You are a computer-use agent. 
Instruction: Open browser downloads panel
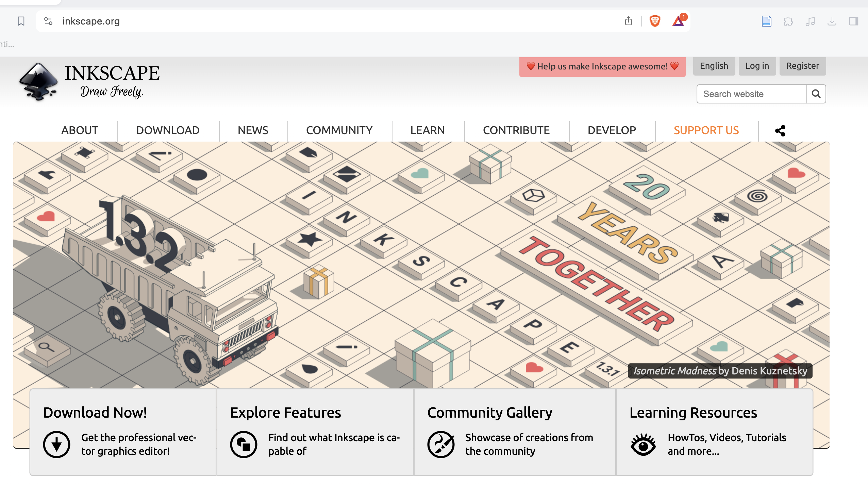point(832,21)
